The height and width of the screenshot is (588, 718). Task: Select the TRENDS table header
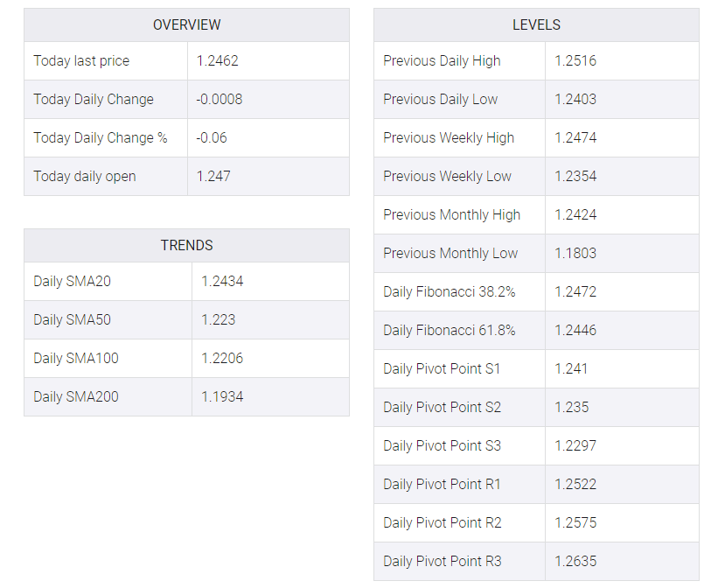point(186,245)
